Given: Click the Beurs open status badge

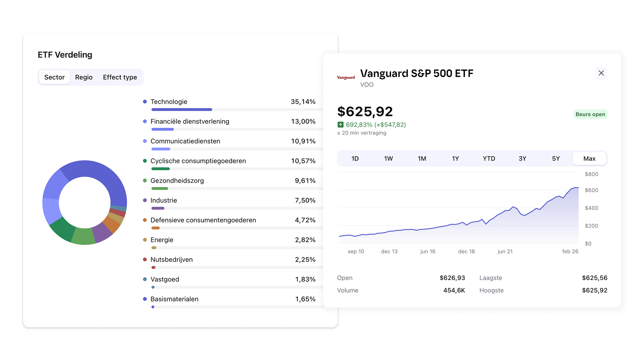Looking at the screenshot, I should (590, 114).
